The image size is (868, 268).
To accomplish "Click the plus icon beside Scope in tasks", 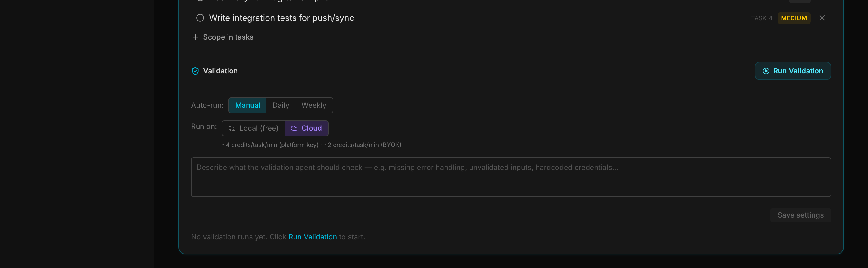I will (195, 37).
